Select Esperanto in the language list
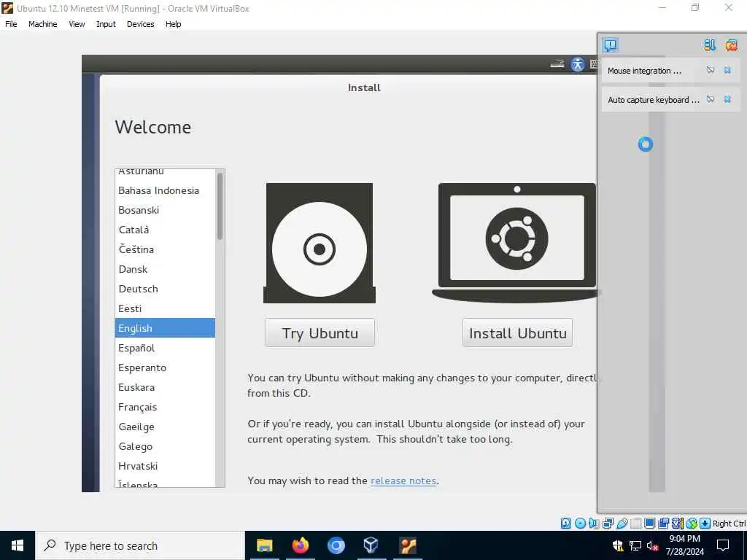This screenshot has width=747, height=560. (x=165, y=367)
